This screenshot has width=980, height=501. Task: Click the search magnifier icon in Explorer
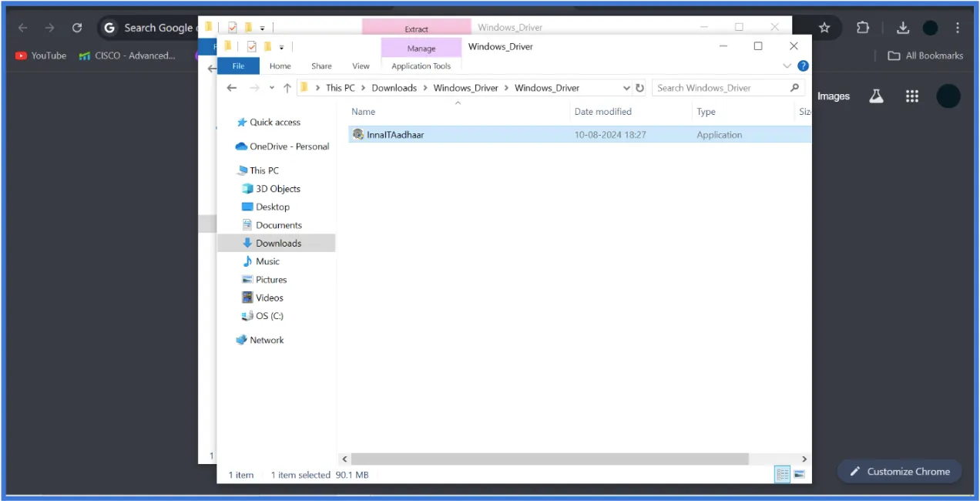[x=795, y=88]
